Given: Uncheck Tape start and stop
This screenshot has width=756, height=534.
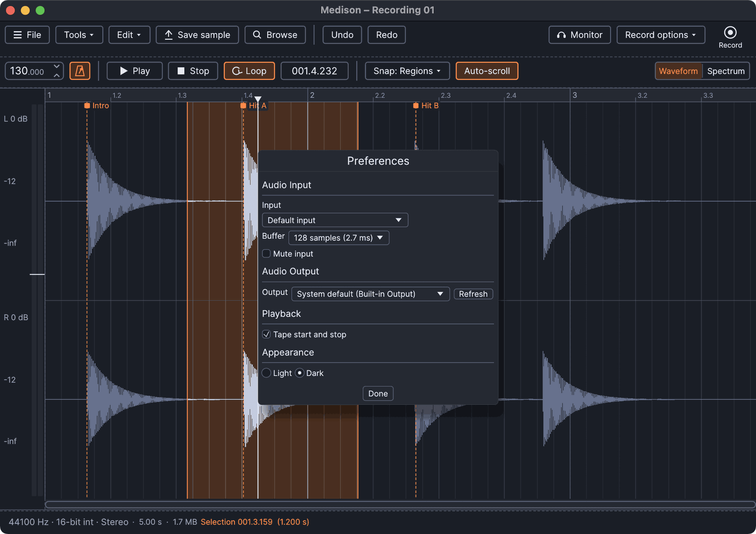Looking at the screenshot, I should 266,334.
